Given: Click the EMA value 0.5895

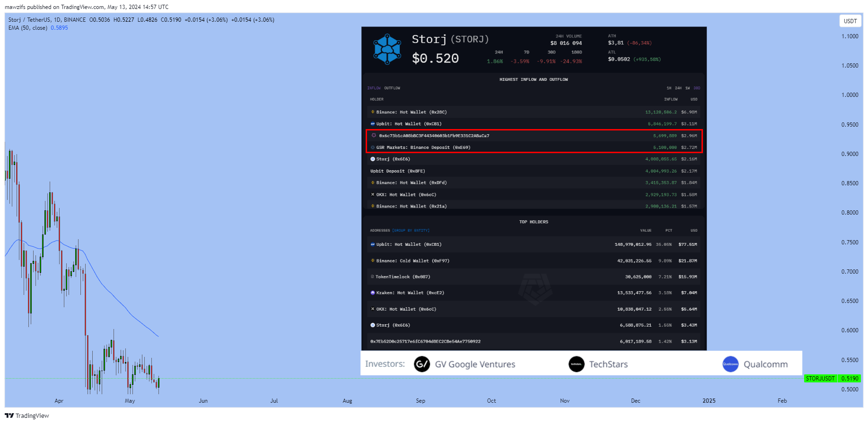Looking at the screenshot, I should coord(59,28).
